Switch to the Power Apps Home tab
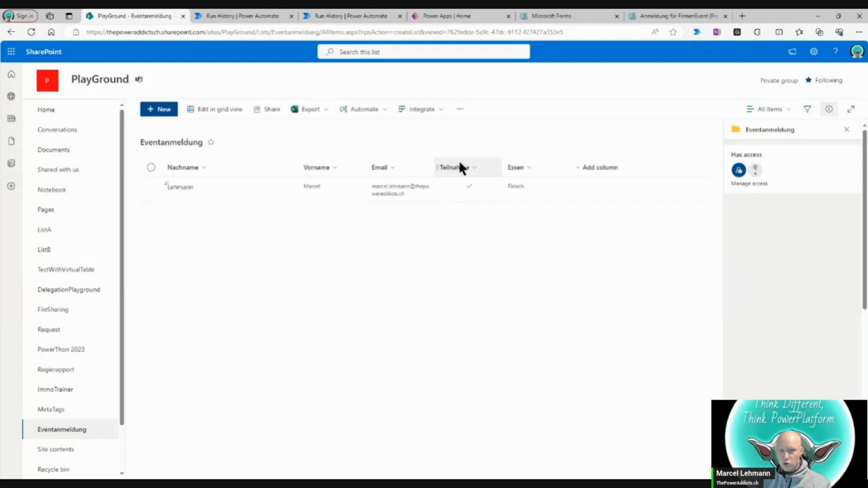 coord(460,16)
